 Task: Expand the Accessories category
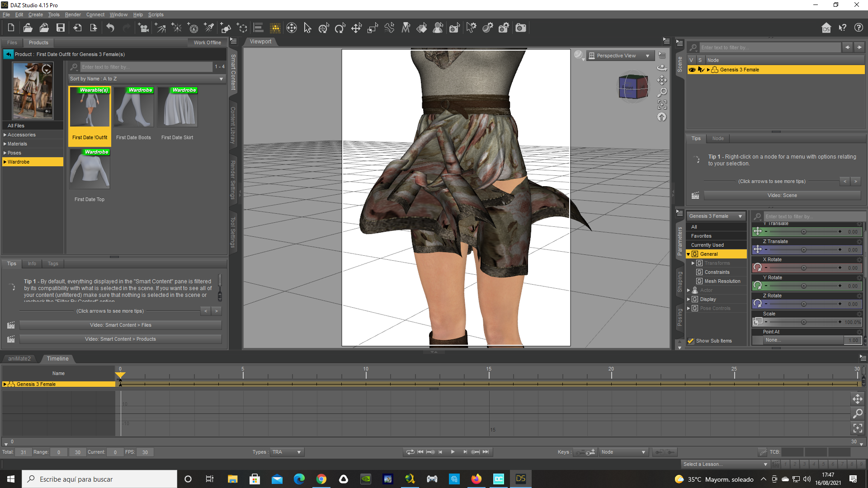click(5, 135)
